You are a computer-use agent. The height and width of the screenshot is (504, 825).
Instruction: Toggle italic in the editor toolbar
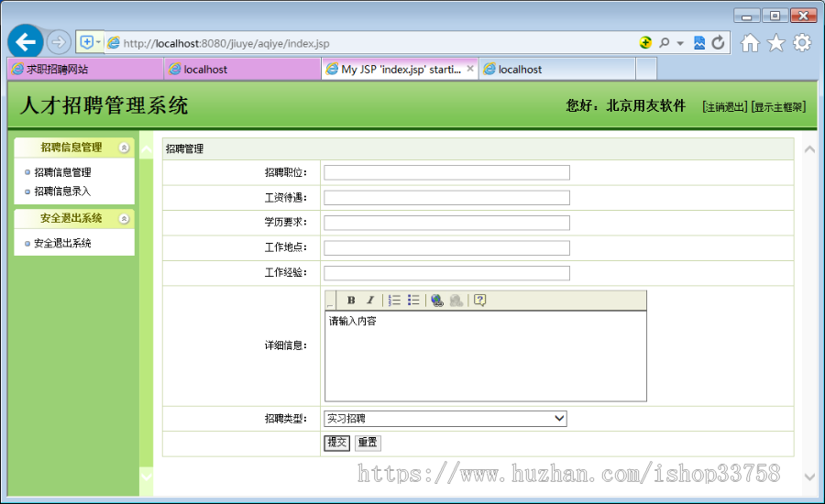(370, 300)
